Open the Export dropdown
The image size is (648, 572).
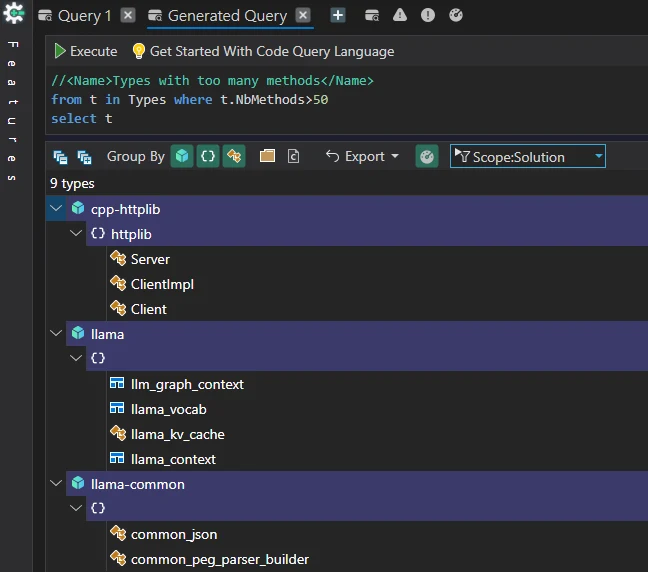pyautogui.click(x=362, y=156)
